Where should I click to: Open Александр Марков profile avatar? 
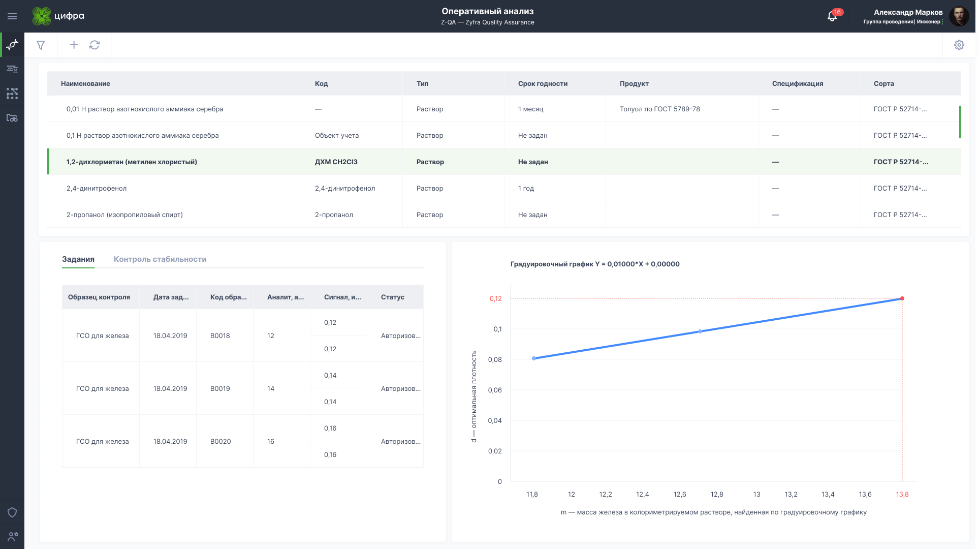[x=959, y=16]
